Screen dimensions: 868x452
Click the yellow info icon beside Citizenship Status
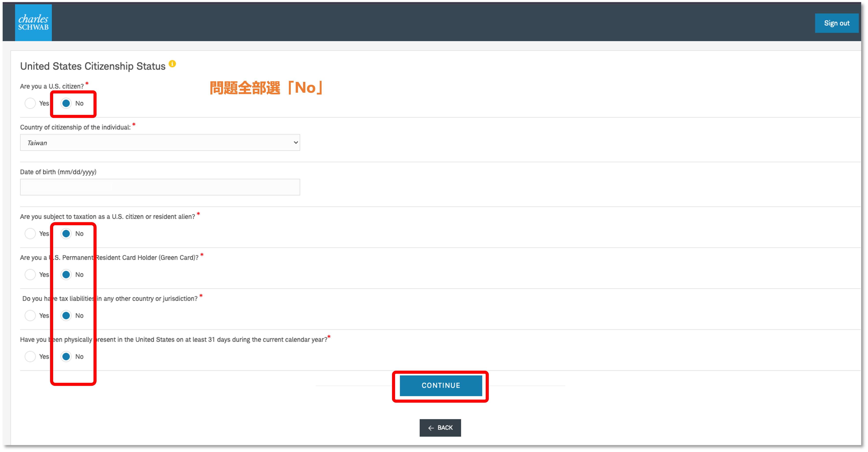point(172,64)
